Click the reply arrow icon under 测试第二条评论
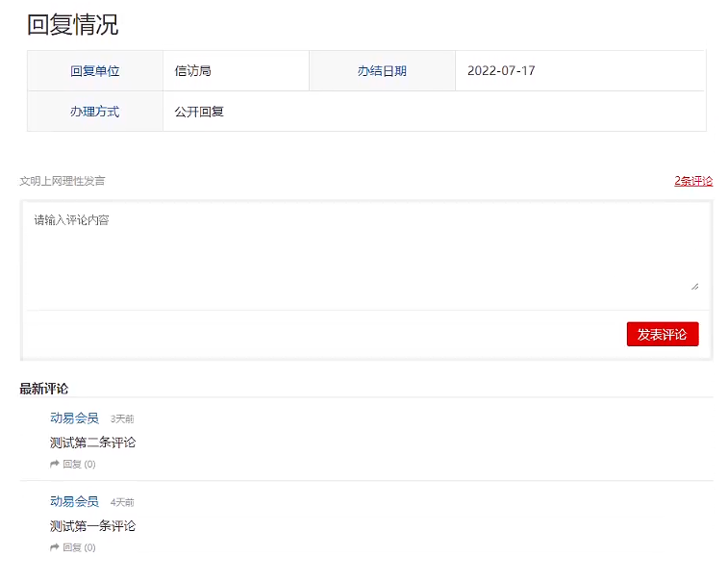 pos(55,464)
